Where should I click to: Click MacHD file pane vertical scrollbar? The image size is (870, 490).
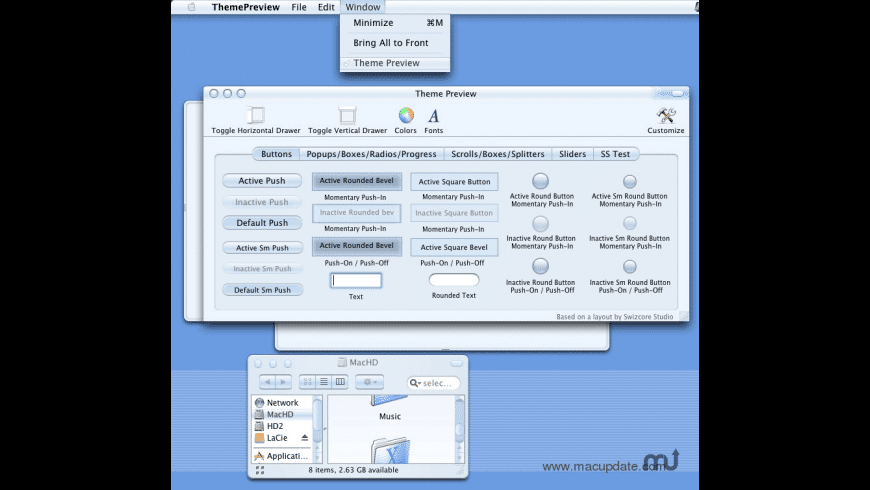(459, 429)
